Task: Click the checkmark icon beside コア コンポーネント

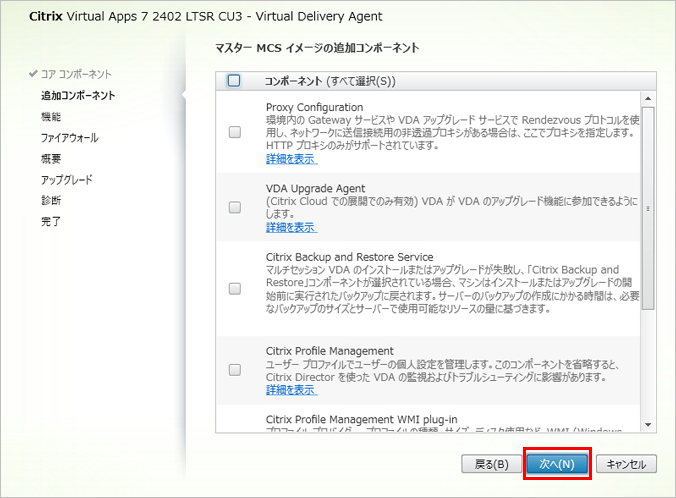Action: coord(34,75)
